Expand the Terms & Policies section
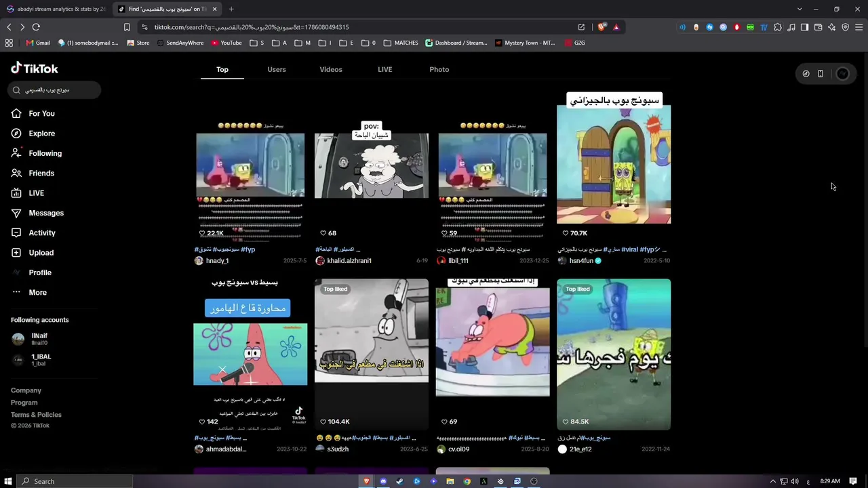 pyautogui.click(x=36, y=415)
